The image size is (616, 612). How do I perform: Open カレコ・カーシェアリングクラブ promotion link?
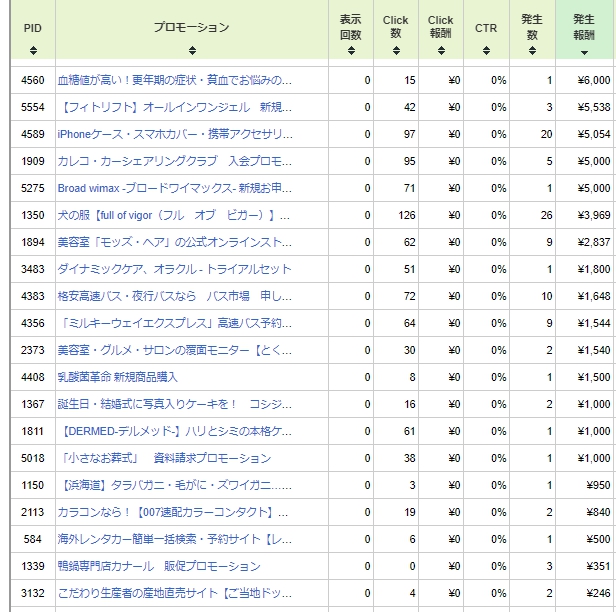pyautogui.click(x=175, y=161)
